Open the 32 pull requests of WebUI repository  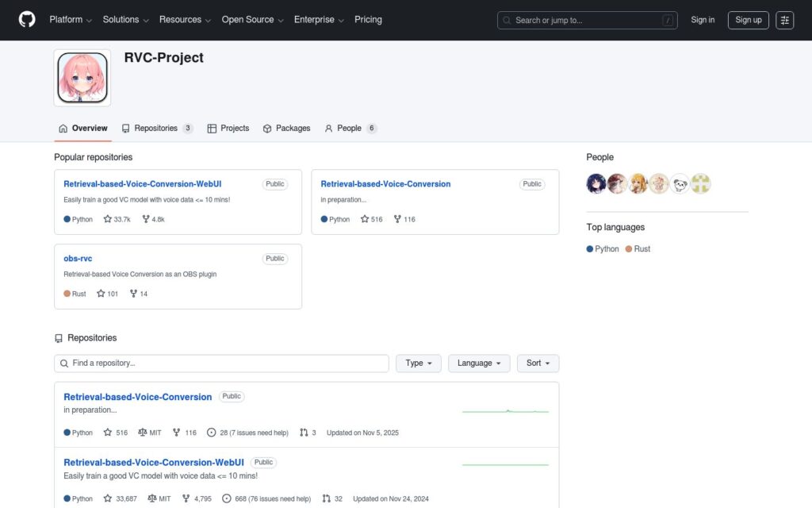tap(332, 498)
